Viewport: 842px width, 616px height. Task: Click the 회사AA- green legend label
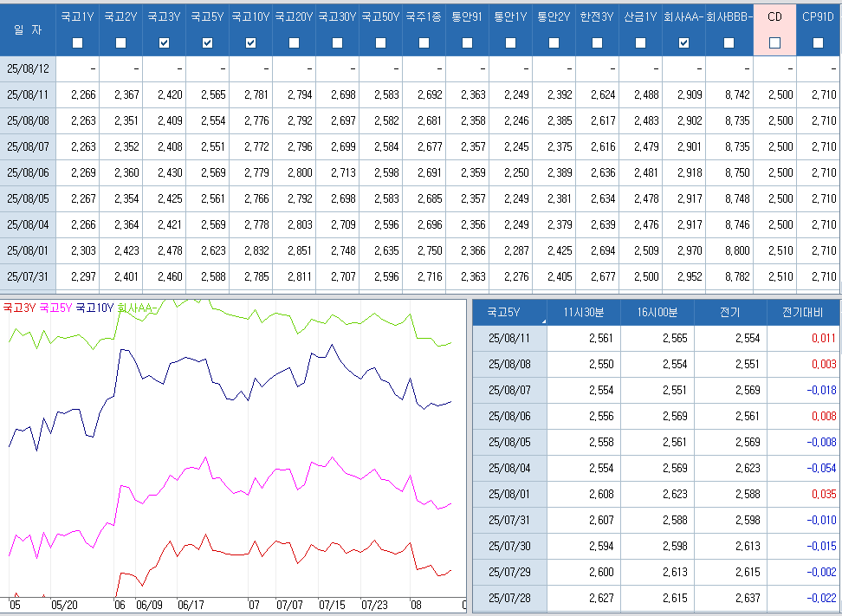(x=138, y=307)
